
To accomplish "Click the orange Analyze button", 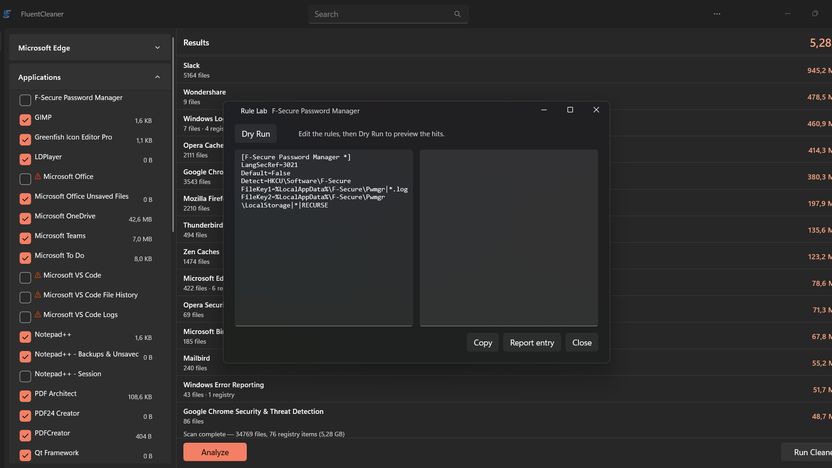I will pyautogui.click(x=215, y=452).
